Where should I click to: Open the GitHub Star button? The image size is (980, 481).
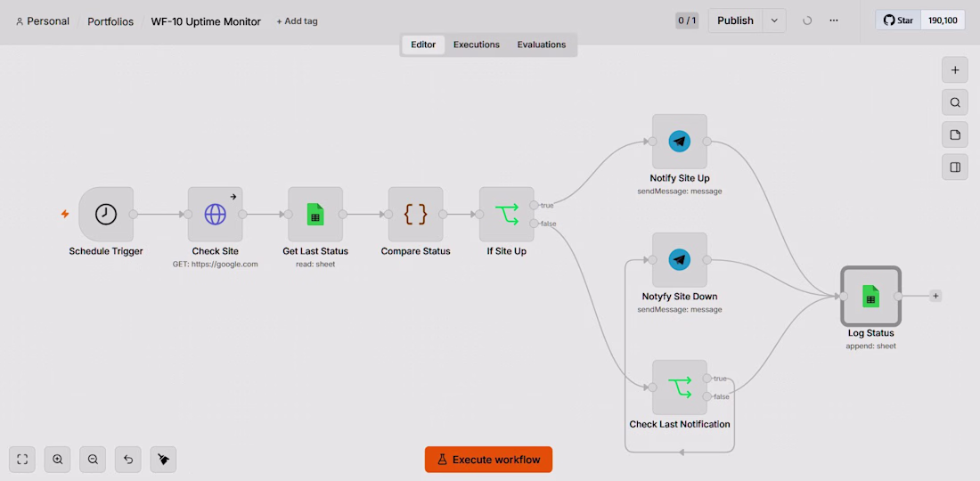pyautogui.click(x=899, y=20)
